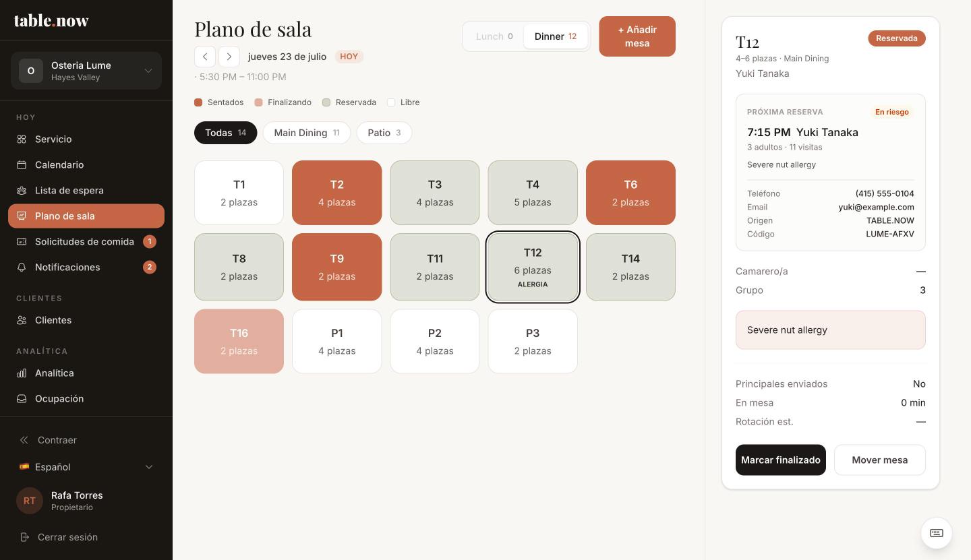Image resolution: width=971 pixels, height=560 pixels.
Task: Open the Español language dropdown
Action: [86, 467]
